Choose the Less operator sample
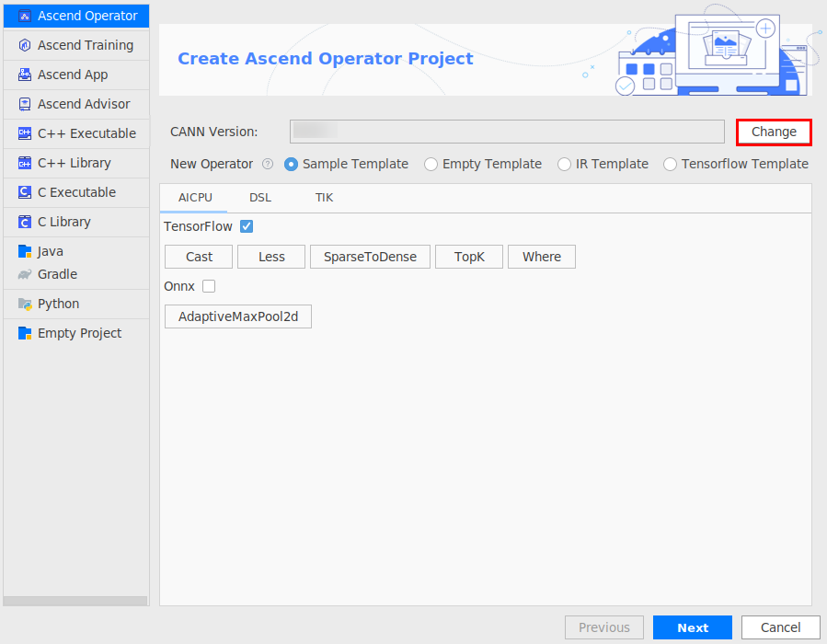 (271, 257)
